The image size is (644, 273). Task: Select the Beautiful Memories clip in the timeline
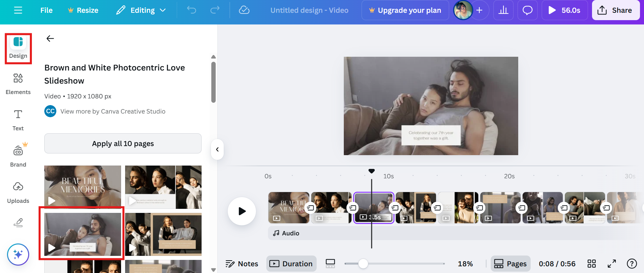[289, 208]
